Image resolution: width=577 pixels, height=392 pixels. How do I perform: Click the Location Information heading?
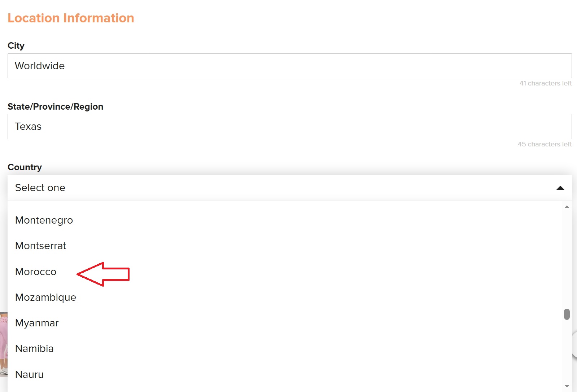(71, 18)
